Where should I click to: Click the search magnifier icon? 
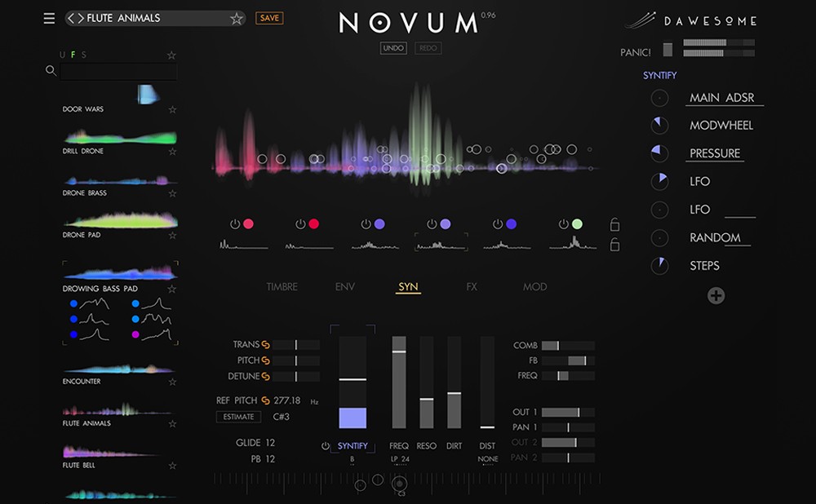pos(51,71)
